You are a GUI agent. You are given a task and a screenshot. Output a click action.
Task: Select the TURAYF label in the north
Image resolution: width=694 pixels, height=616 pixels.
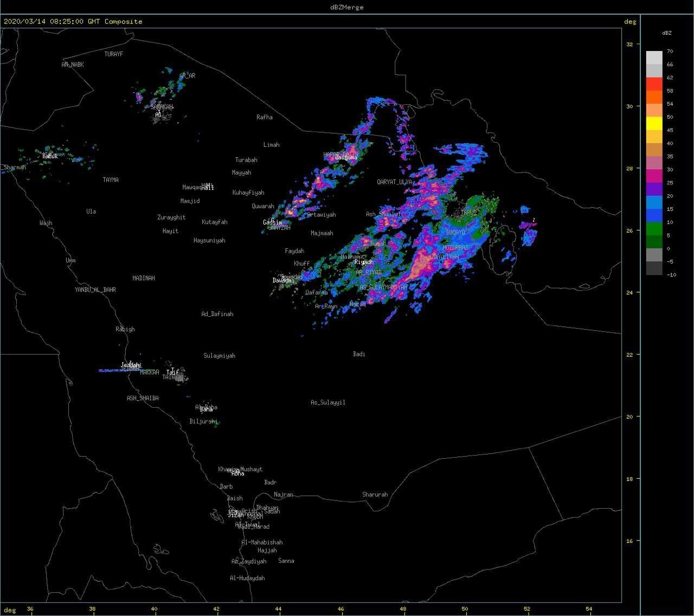point(114,54)
